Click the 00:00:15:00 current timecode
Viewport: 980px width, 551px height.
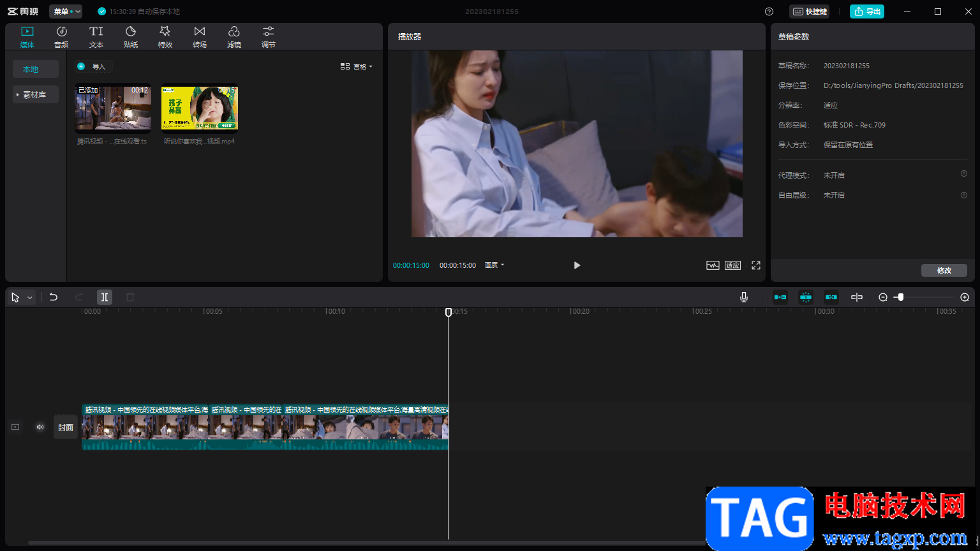tap(411, 265)
